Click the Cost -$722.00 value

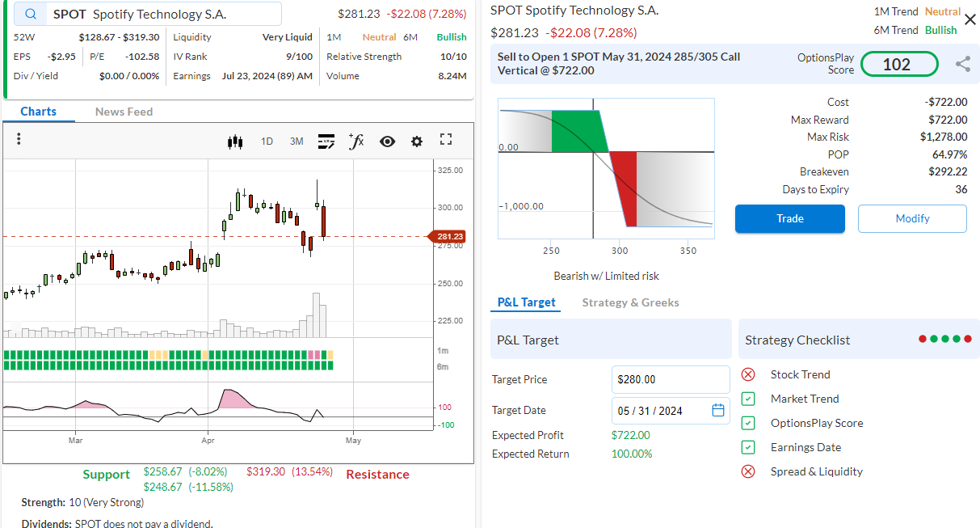click(946, 102)
